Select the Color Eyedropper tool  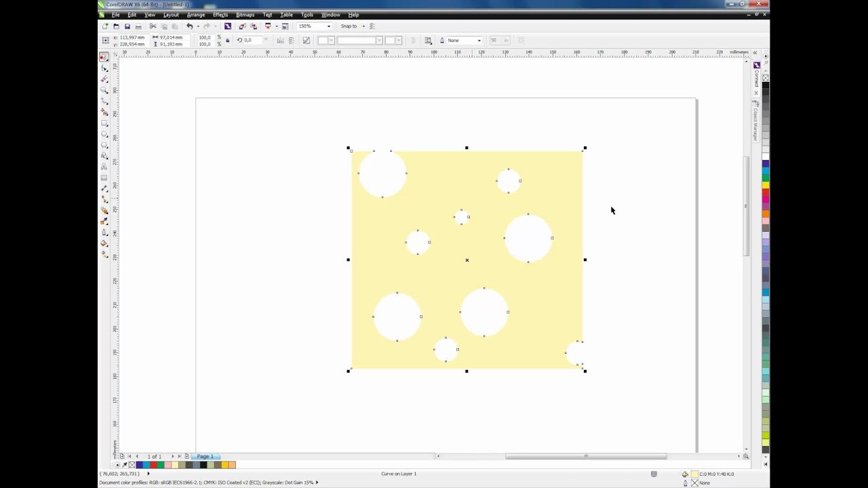click(x=104, y=221)
